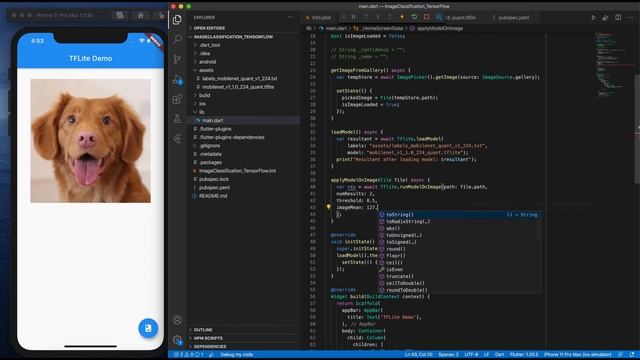Viewport: 640px width, 360px height.
Task: Tap the gallery floating action button in simulator
Action: pos(148,328)
